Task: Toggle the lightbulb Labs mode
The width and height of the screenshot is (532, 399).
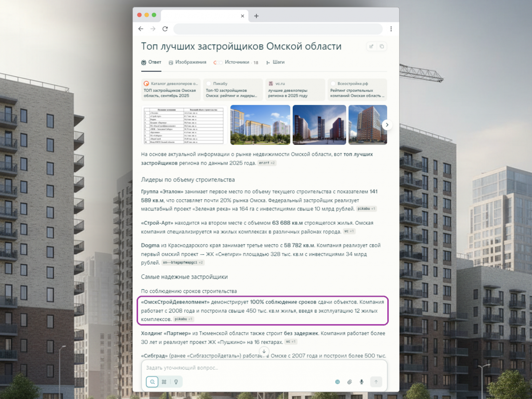Action: pyautogui.click(x=176, y=382)
